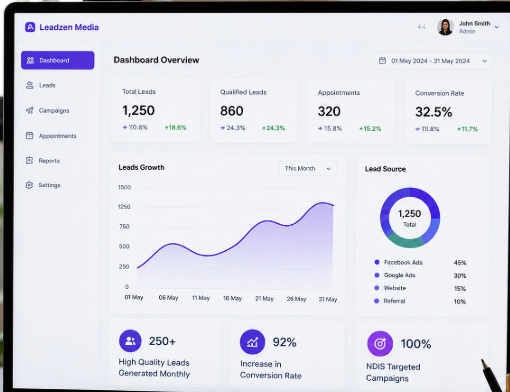Open the Reports sidebar icon
The height and width of the screenshot is (392, 510).
(x=30, y=160)
